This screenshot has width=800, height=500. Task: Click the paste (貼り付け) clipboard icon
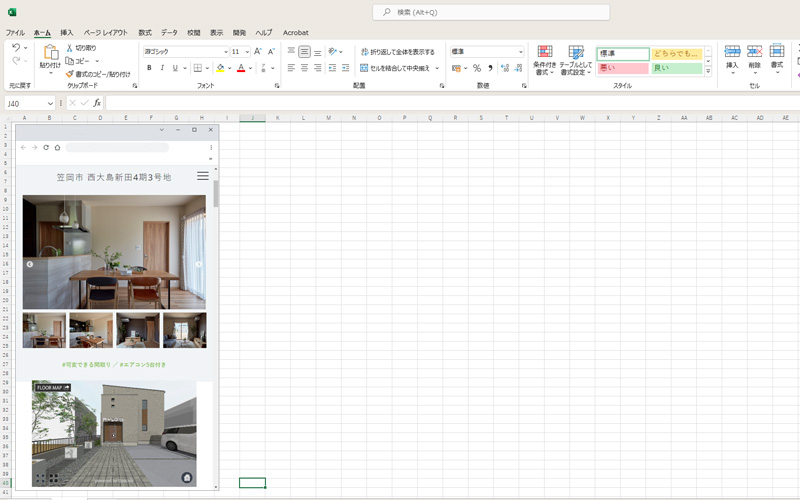49,53
